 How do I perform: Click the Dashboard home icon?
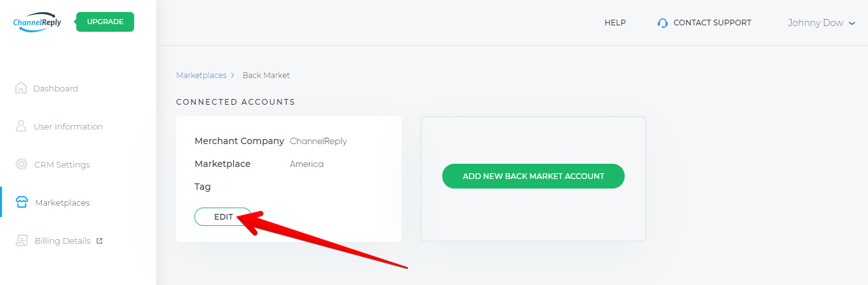pyautogui.click(x=21, y=88)
